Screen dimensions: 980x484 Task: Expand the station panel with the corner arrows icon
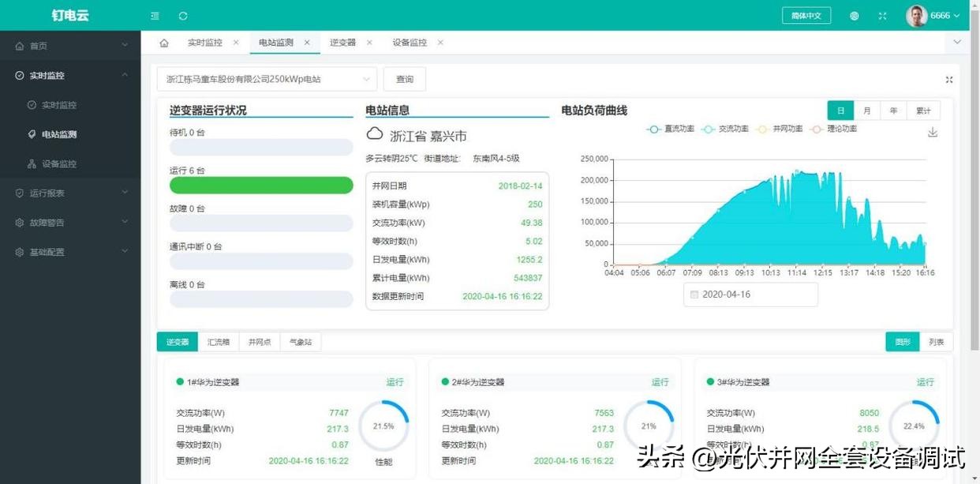tap(948, 79)
